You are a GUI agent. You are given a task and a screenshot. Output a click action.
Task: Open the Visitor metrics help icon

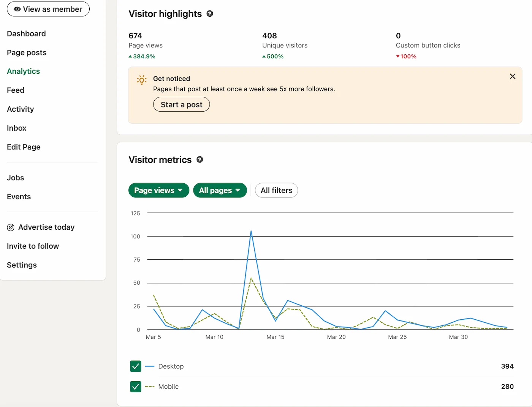(200, 159)
